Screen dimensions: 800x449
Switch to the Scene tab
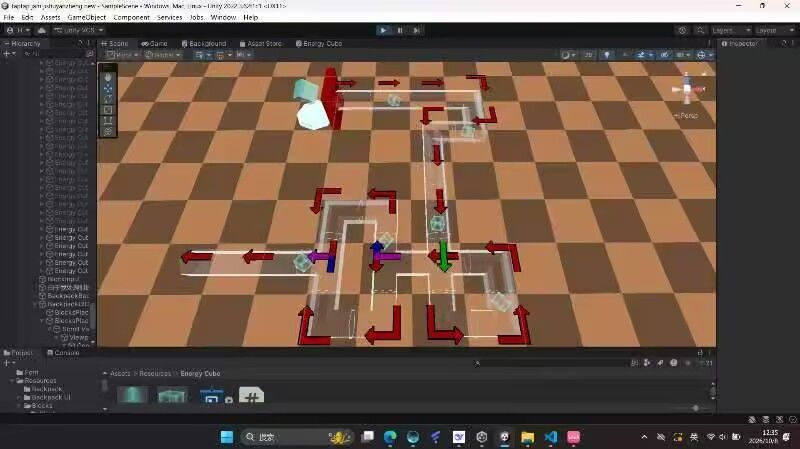point(115,44)
